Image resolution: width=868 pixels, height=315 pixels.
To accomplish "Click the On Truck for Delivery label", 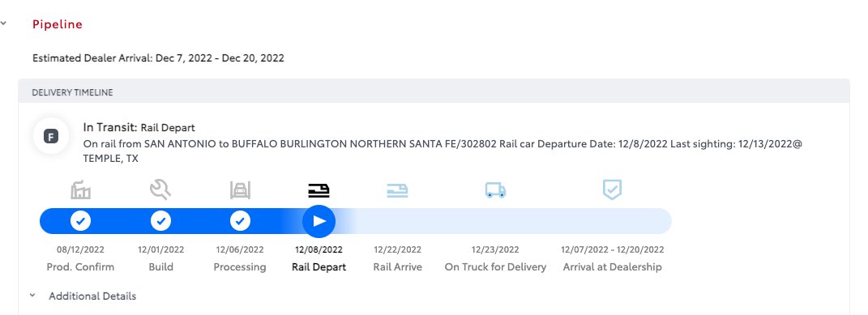I will [x=495, y=267].
